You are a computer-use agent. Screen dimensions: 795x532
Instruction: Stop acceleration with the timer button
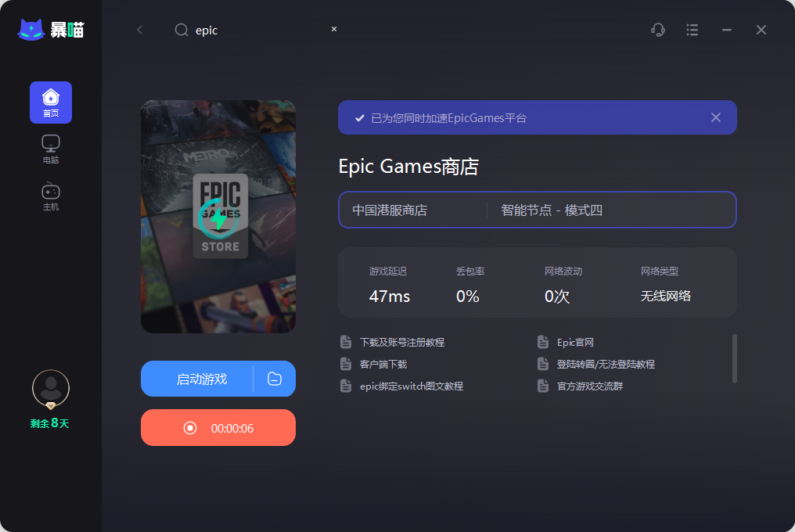click(218, 428)
